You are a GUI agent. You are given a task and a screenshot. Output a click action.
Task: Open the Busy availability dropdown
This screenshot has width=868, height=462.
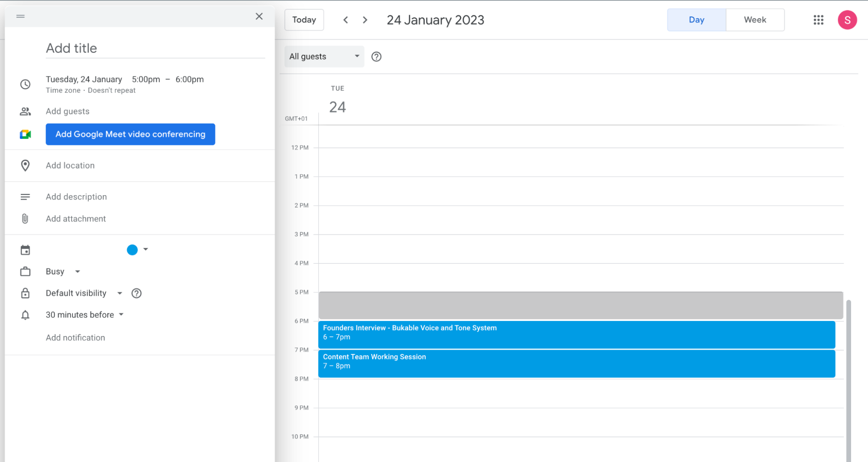[63, 272]
